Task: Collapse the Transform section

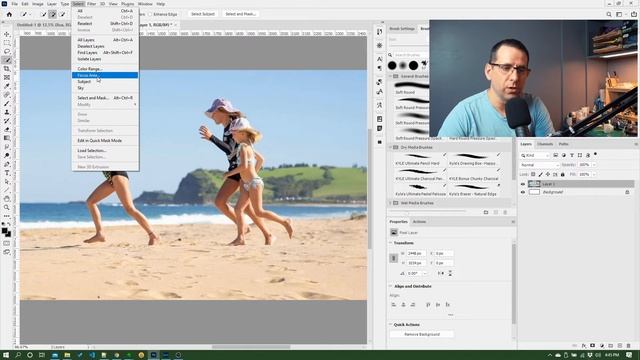Action: coord(390,243)
